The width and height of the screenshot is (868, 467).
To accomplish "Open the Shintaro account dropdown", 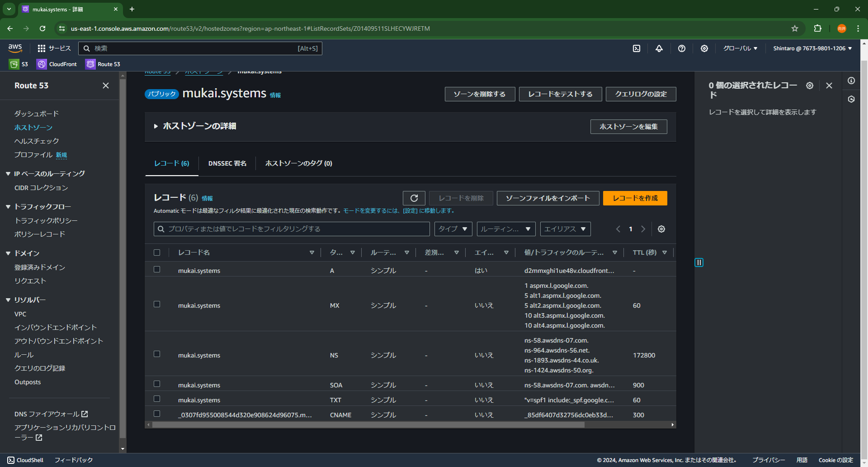I will pyautogui.click(x=812, y=48).
